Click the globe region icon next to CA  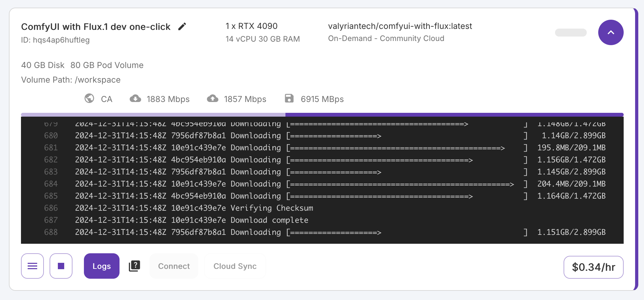click(x=89, y=99)
